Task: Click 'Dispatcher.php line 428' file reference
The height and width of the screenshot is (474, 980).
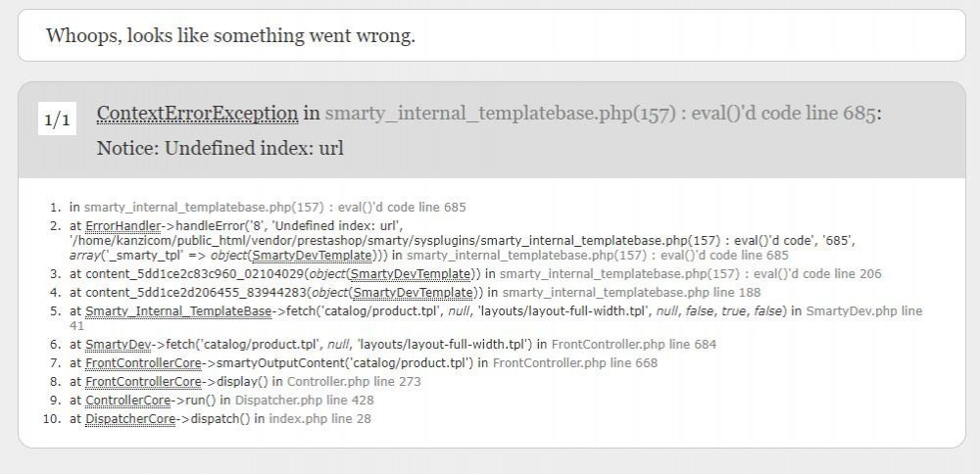Action: (x=305, y=400)
